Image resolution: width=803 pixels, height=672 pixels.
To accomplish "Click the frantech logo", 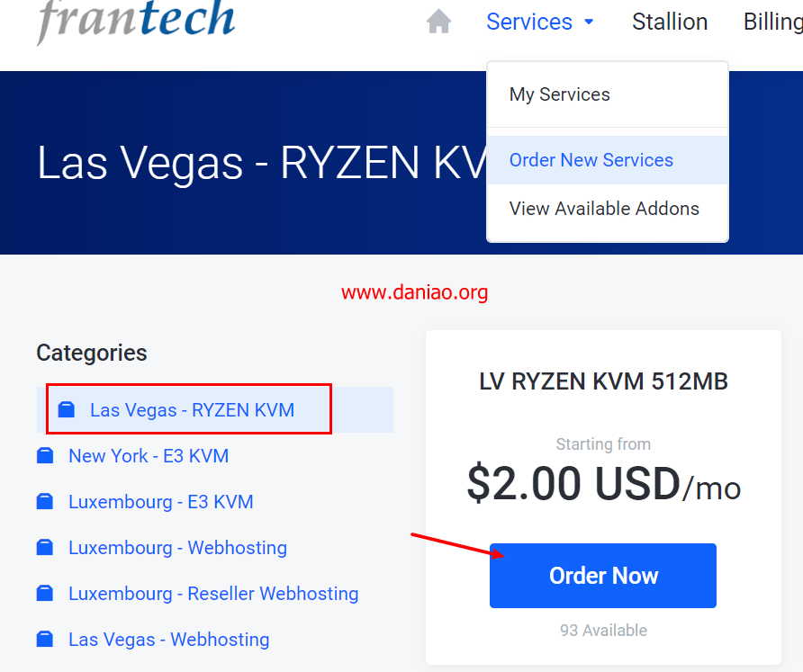I will pyautogui.click(x=136, y=20).
